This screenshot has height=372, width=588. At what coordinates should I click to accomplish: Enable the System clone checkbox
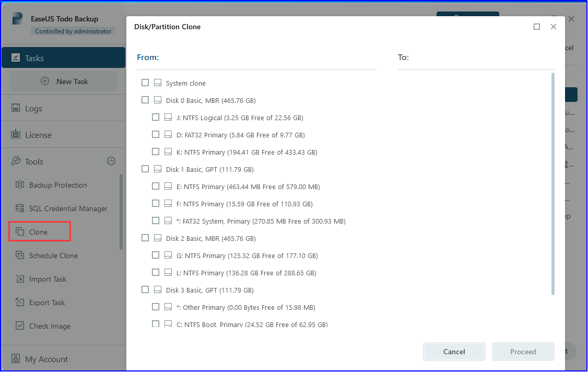click(144, 83)
